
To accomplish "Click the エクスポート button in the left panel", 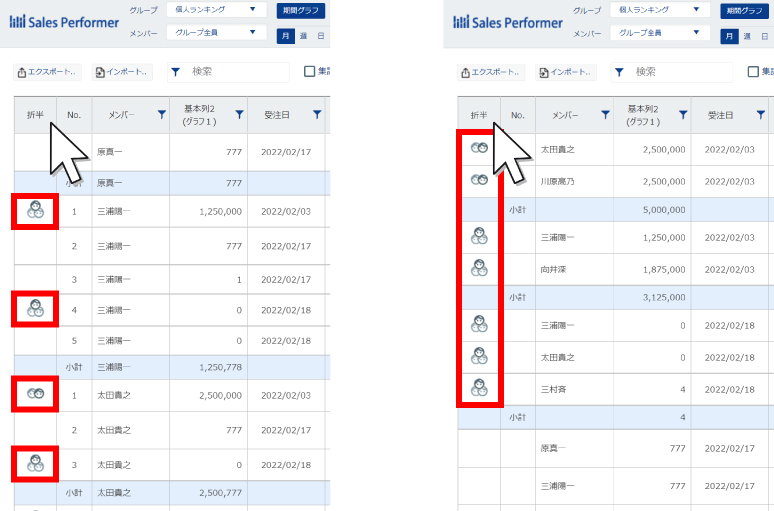I will 48,72.
